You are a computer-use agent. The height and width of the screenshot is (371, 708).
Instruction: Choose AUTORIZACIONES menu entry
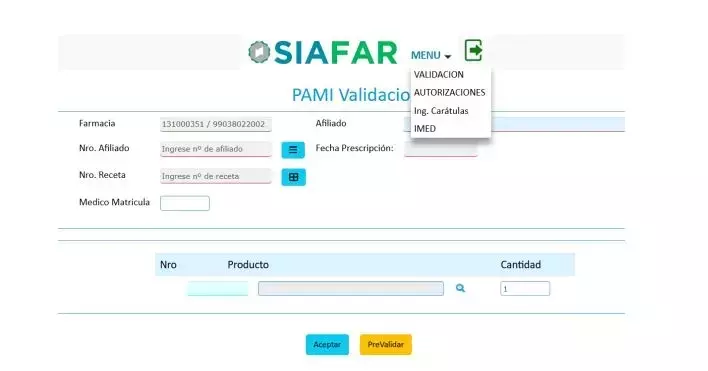[x=450, y=93]
